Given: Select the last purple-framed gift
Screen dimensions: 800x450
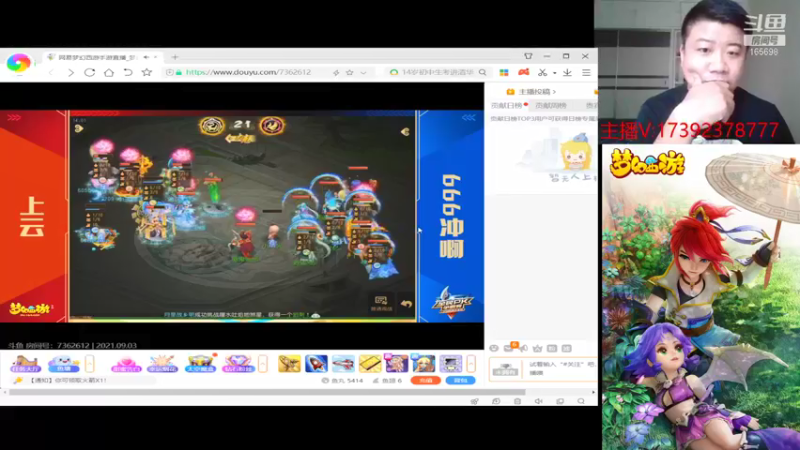Looking at the screenshot, I should [451, 364].
